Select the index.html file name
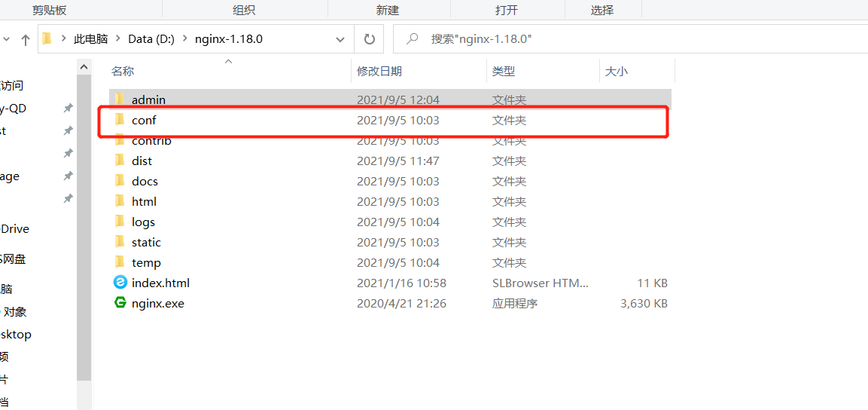Viewport: 868px width, 410px height. coord(160,283)
